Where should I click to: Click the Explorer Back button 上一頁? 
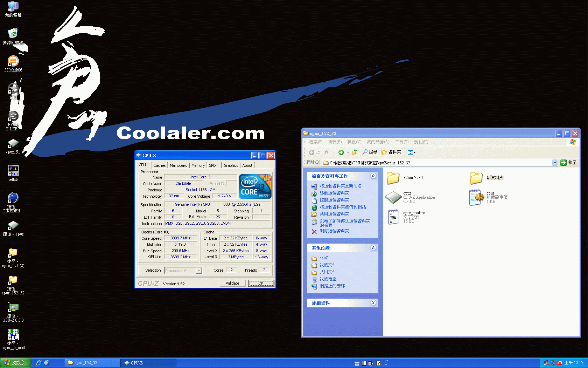[318, 152]
